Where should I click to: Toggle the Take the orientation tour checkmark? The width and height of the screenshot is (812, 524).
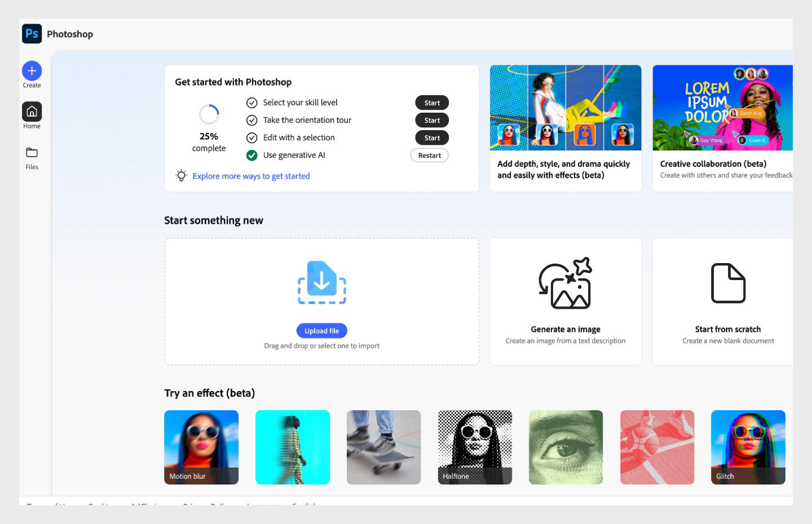(252, 120)
